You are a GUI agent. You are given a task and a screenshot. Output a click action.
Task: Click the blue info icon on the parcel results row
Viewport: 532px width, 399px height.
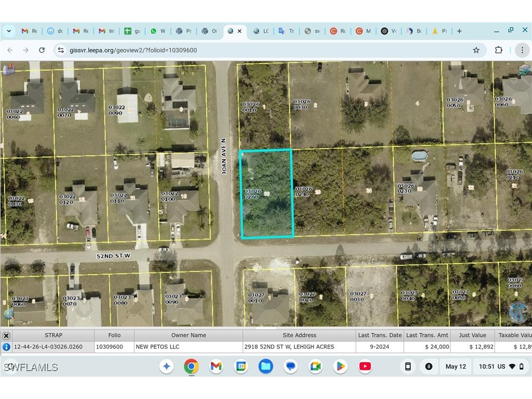point(5,347)
